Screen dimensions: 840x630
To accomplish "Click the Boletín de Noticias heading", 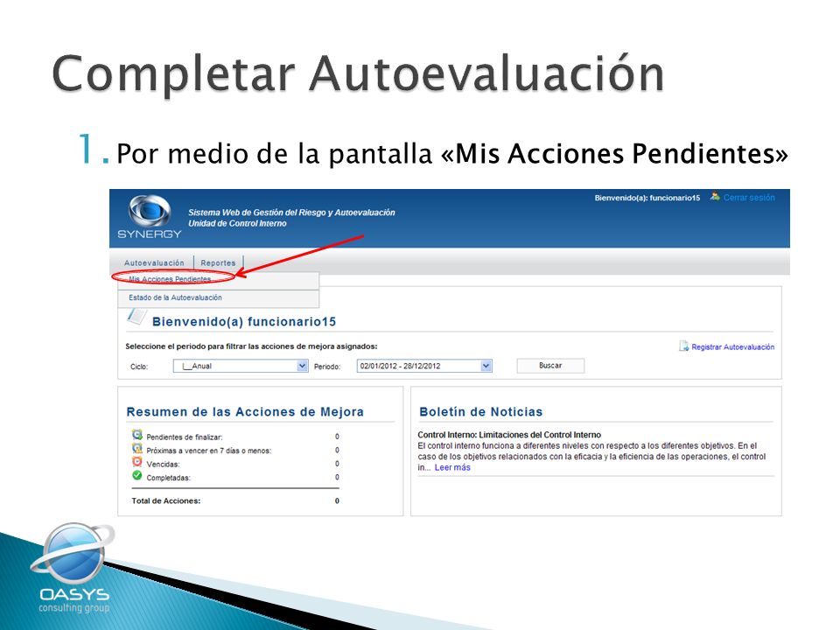I will tap(480, 411).
